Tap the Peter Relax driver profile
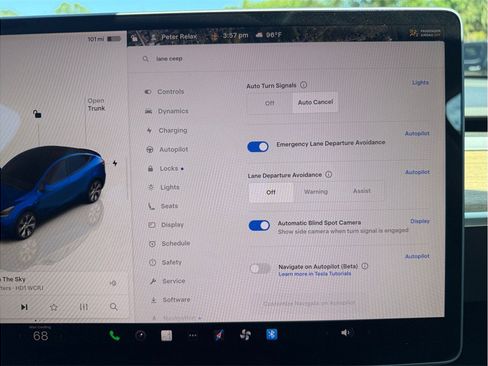The width and height of the screenshot is (488, 366). (x=174, y=37)
